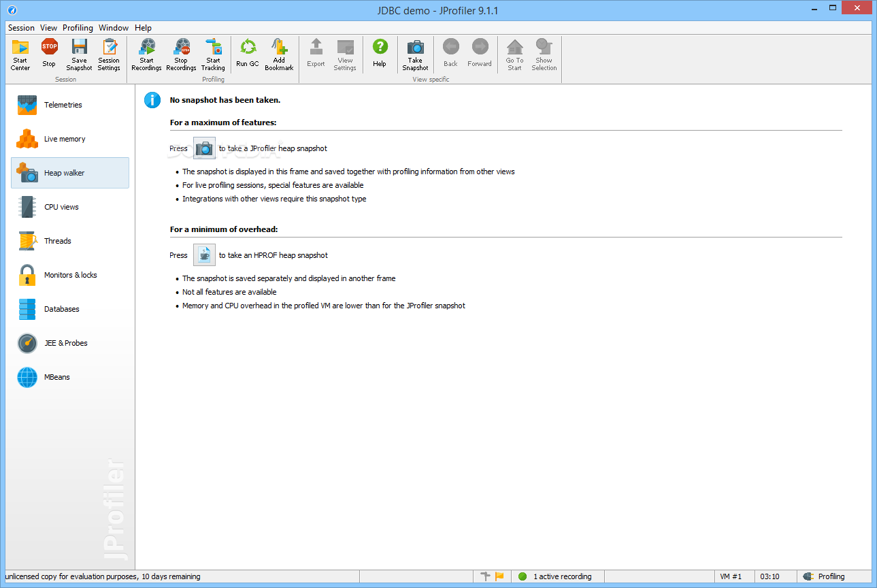Take an HPROF heap snapshot via button
The height and width of the screenshot is (588, 877).
(204, 255)
